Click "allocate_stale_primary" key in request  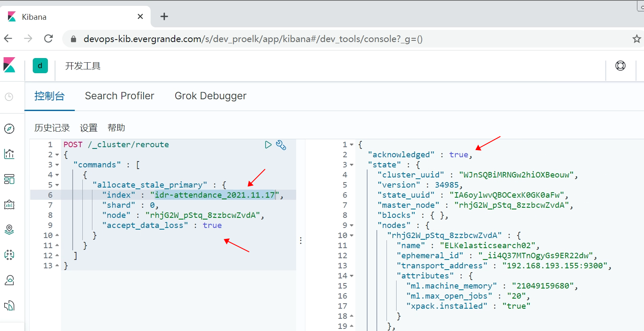pos(150,185)
